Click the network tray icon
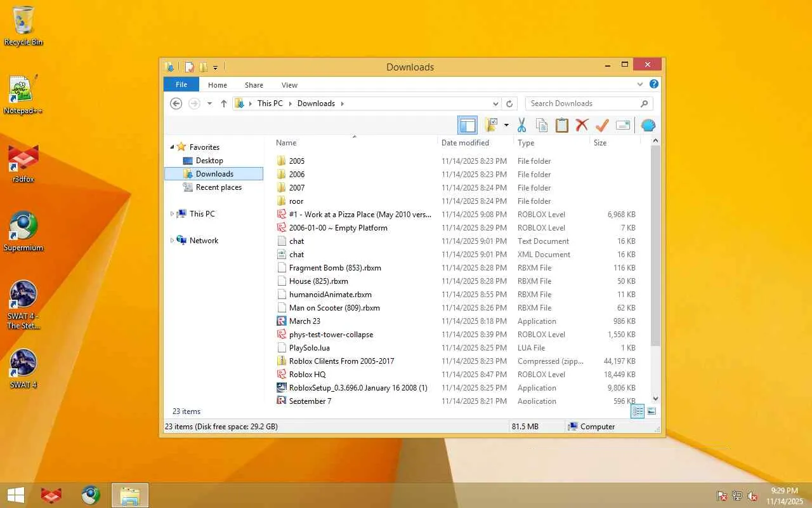 (x=737, y=496)
